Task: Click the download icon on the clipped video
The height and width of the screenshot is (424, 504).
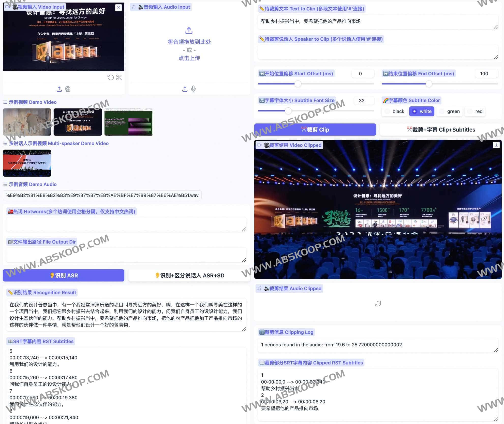Action: pos(496,145)
